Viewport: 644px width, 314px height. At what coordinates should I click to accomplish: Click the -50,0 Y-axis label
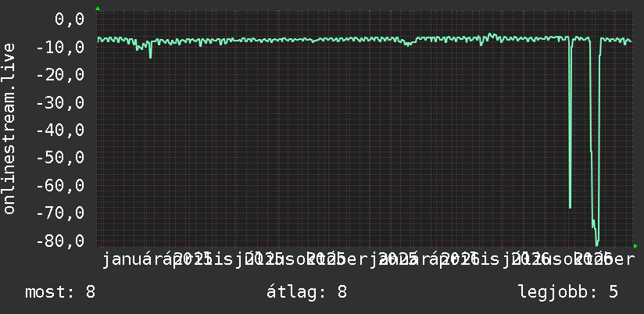pyautogui.click(x=60, y=158)
